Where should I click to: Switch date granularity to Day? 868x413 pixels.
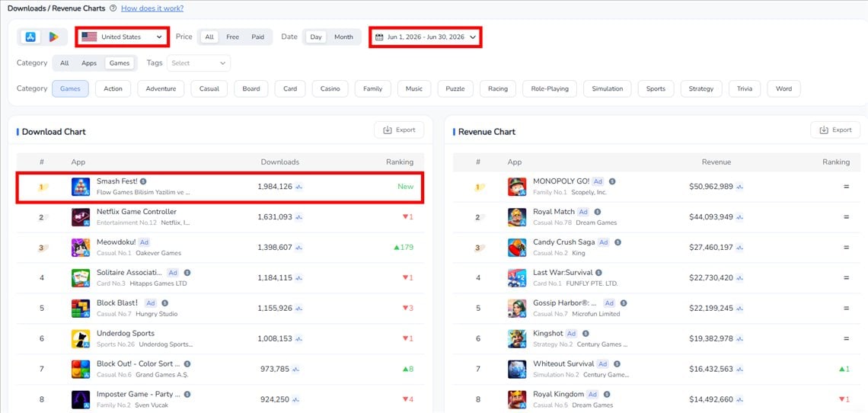[315, 37]
